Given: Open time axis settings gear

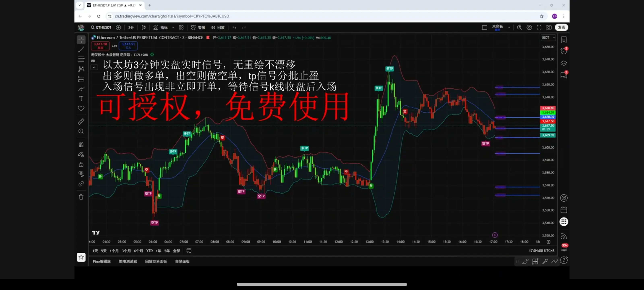Looking at the screenshot, I should (548, 242).
